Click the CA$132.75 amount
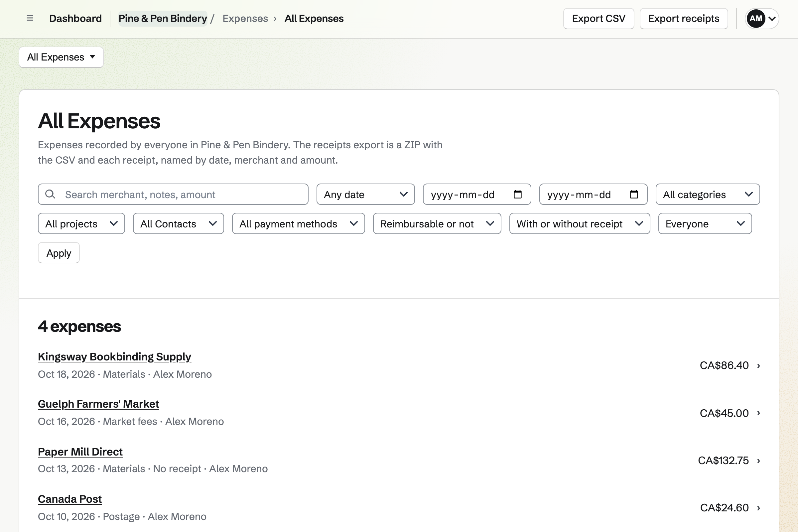Image resolution: width=798 pixels, height=532 pixels. coord(723,461)
